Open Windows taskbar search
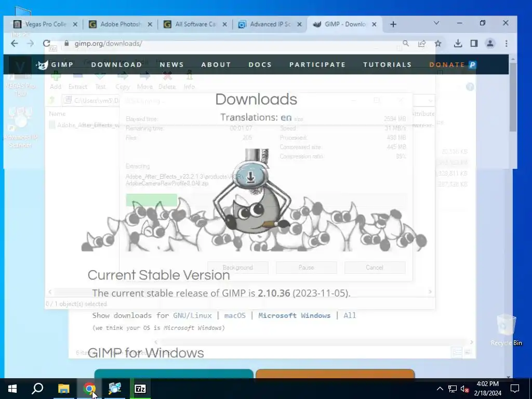Viewport: 532px width, 399px height. (37, 389)
